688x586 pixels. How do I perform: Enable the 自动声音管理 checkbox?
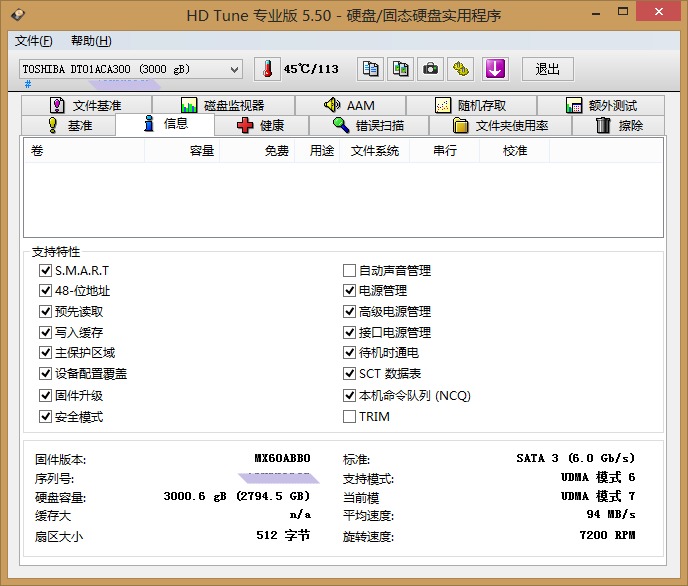click(x=349, y=270)
